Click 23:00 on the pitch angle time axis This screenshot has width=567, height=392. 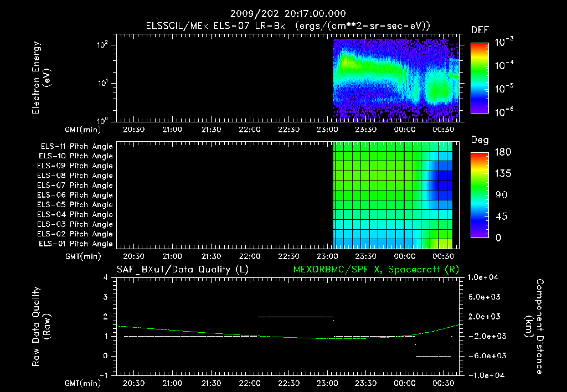[x=327, y=256]
